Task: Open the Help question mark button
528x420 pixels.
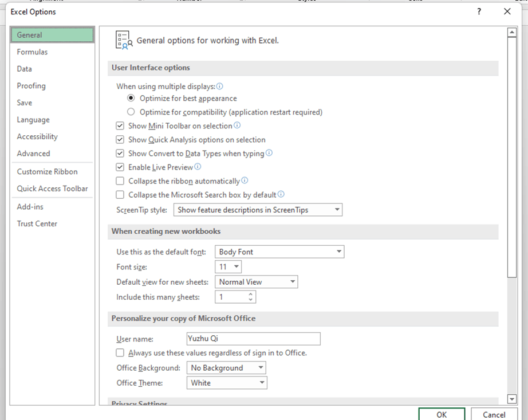Action: click(x=479, y=11)
